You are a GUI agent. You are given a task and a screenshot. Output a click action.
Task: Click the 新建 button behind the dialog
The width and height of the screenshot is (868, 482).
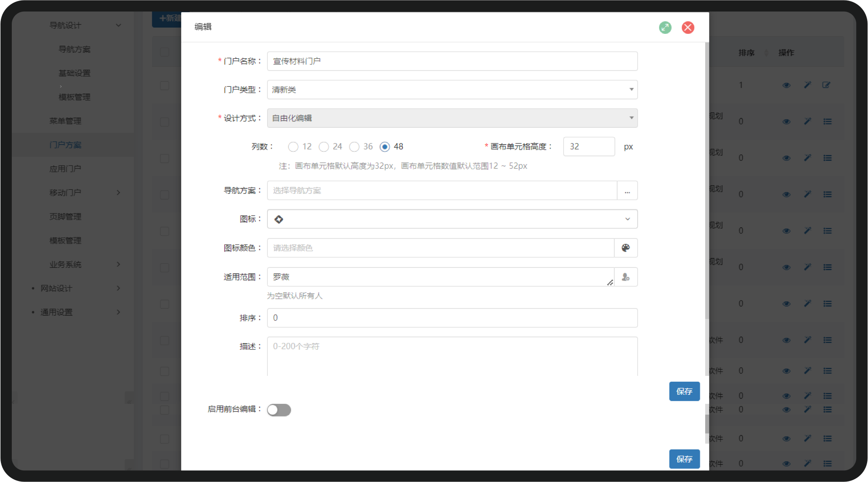pos(167,19)
